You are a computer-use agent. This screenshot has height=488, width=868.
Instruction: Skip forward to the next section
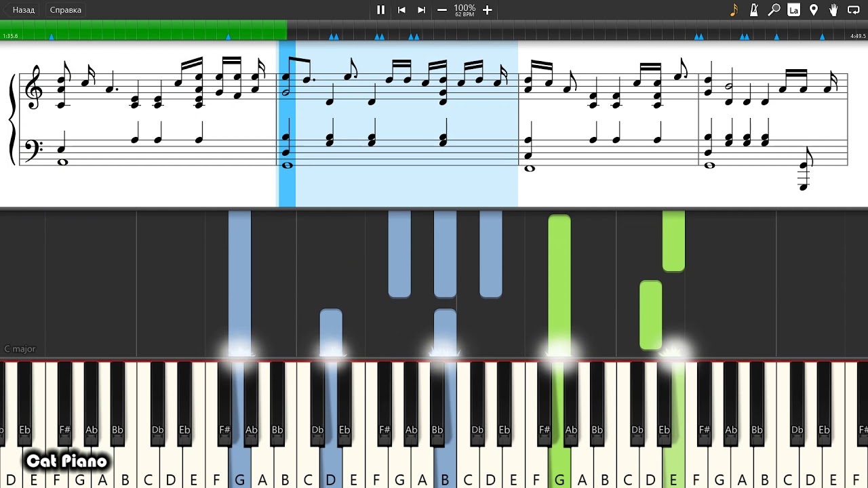click(422, 9)
